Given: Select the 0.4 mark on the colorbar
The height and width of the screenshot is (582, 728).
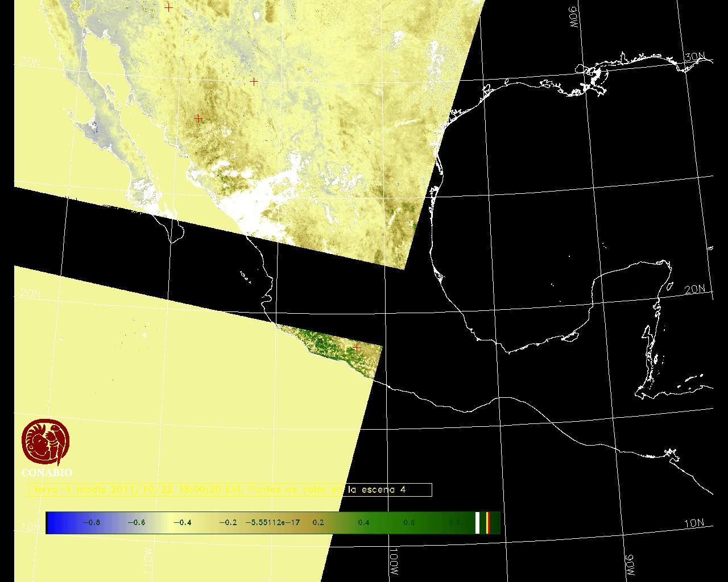Looking at the screenshot, I should coord(363,522).
